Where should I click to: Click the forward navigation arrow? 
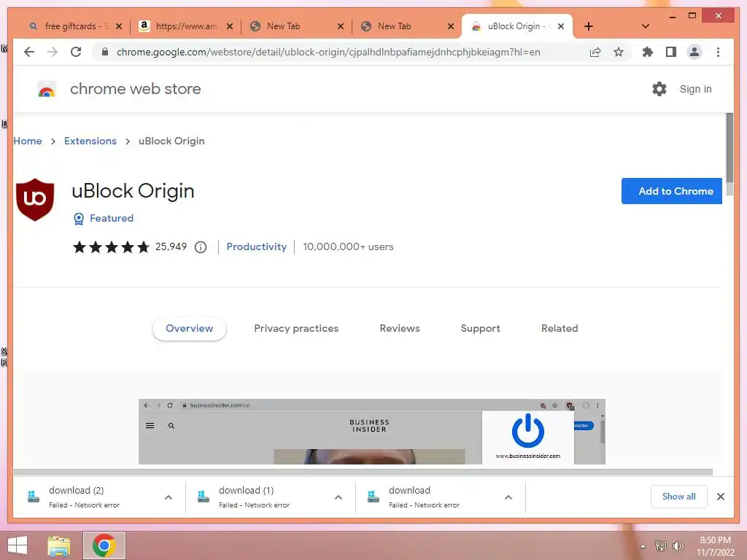[x=53, y=52]
